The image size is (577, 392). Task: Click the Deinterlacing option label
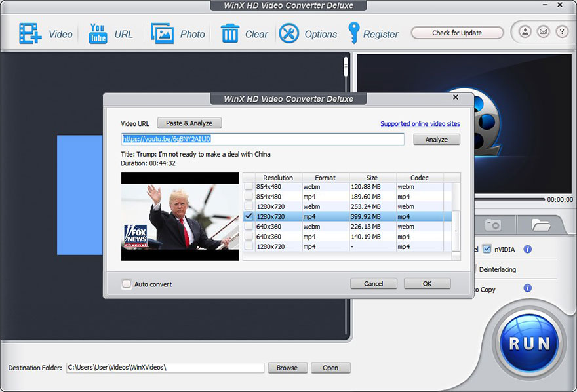[x=498, y=269]
